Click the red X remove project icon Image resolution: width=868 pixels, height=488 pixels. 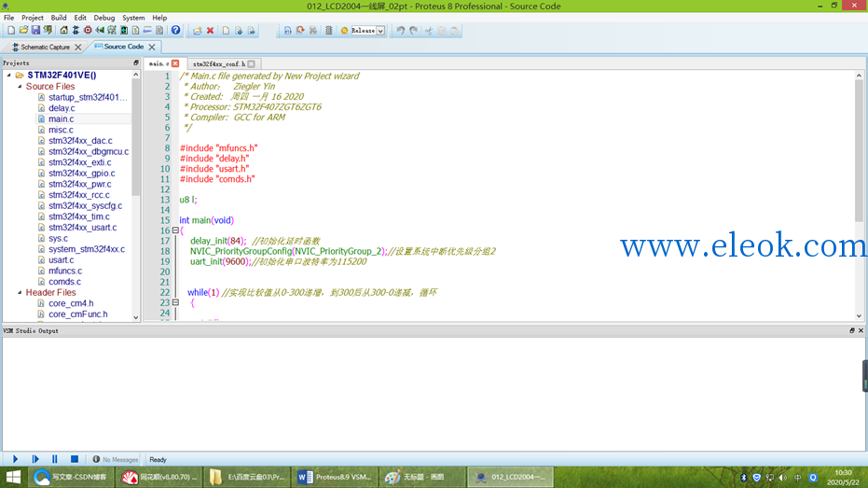211,31
